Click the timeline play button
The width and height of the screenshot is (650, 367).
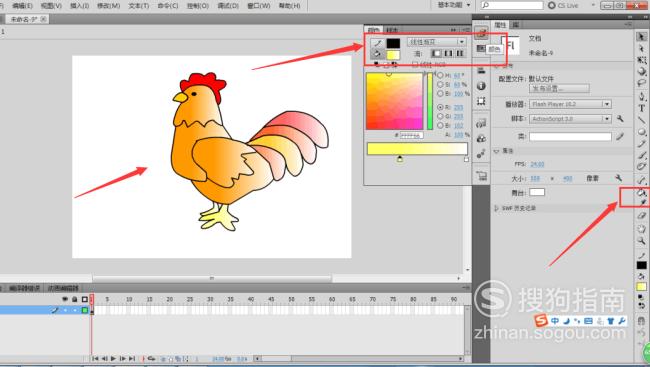click(x=113, y=358)
